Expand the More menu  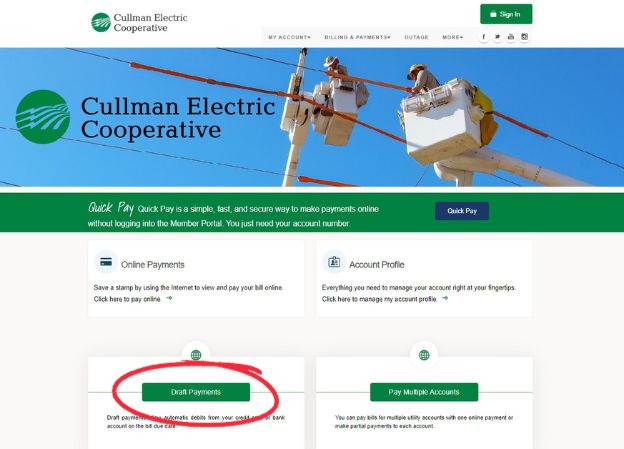(x=452, y=37)
